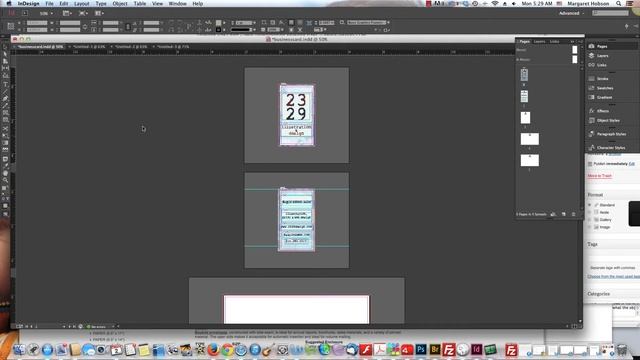Select the first page thumbnail in Pages panel
The height and width of the screenshot is (360, 640).
pos(524,75)
